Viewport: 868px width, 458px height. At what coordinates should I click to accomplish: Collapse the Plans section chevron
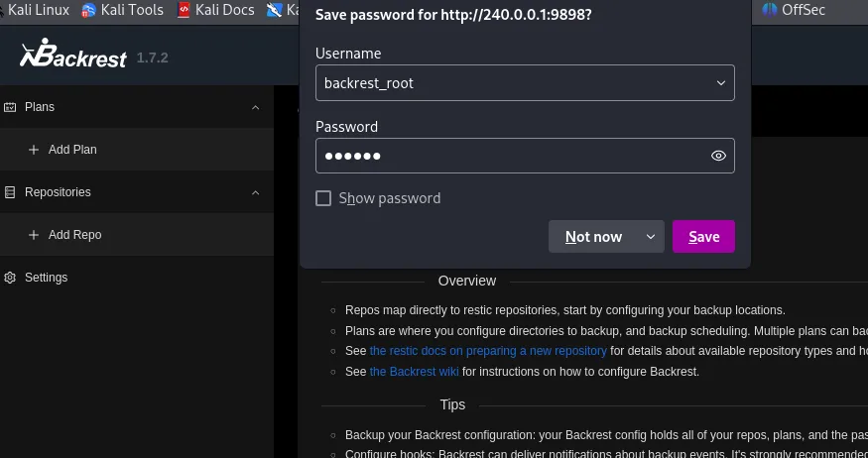[255, 107]
